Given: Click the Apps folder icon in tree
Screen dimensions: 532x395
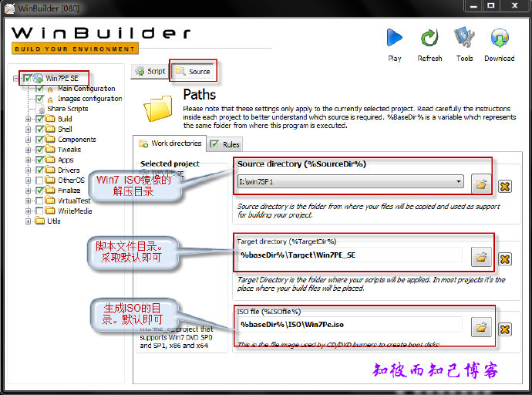Looking at the screenshot, I should 50,160.
